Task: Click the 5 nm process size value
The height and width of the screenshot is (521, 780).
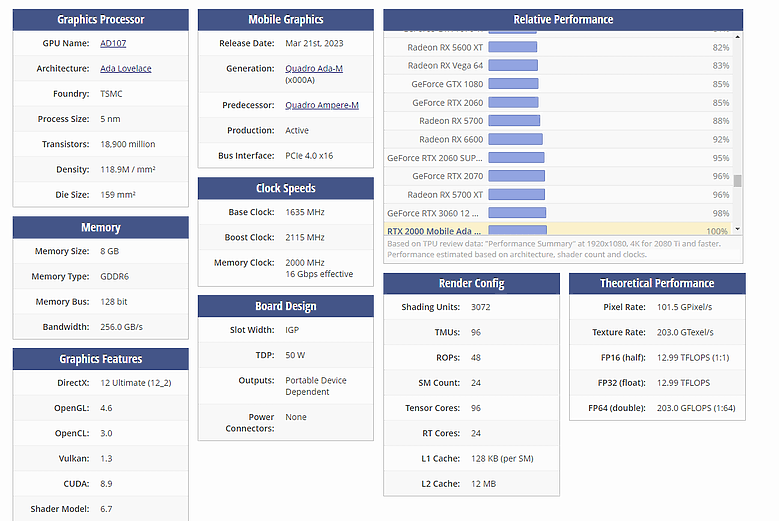Action: [110, 119]
